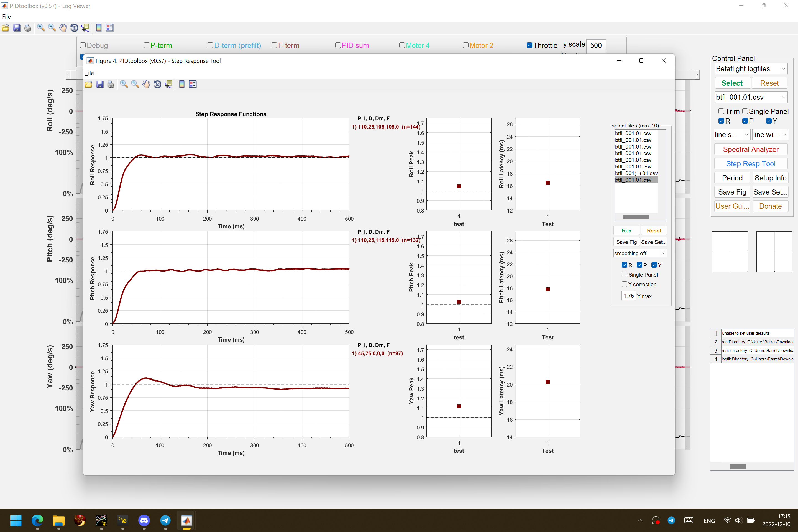Uncheck the Throttle checkbox

529,45
